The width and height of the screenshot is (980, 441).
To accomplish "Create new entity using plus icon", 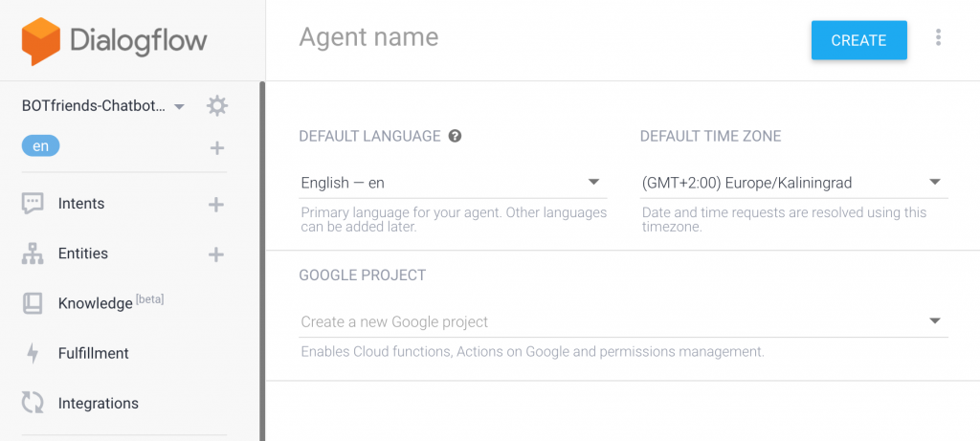I will pyautogui.click(x=215, y=254).
